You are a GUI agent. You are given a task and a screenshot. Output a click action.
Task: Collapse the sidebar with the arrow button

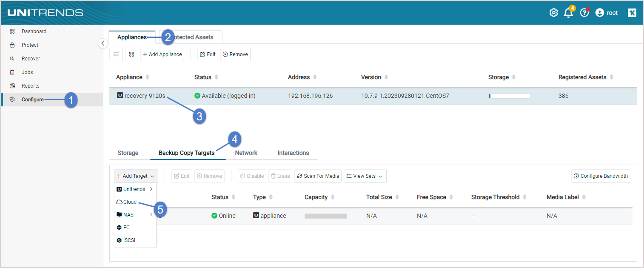(103, 43)
